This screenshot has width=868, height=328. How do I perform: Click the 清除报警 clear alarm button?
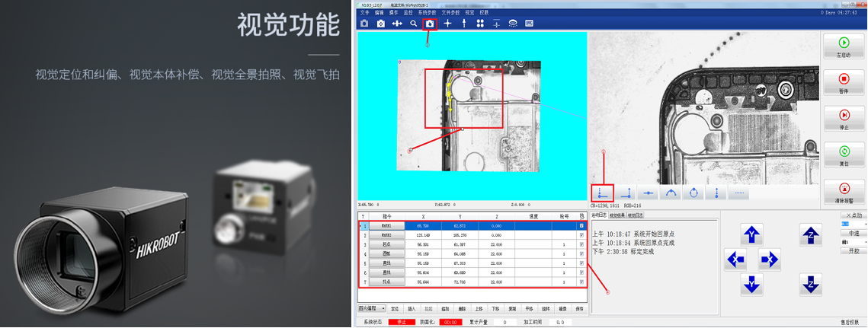(844, 192)
